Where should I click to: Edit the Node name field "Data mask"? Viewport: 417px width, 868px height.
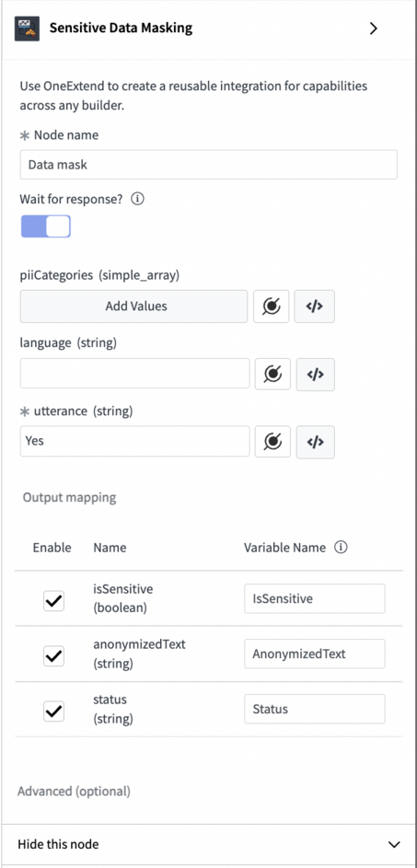[208, 165]
